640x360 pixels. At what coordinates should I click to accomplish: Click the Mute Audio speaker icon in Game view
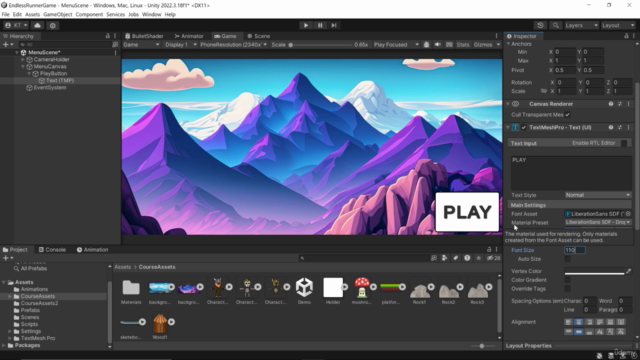(x=438, y=44)
